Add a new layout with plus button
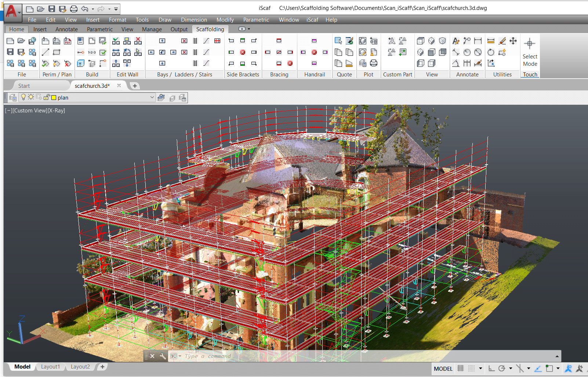 tap(102, 367)
